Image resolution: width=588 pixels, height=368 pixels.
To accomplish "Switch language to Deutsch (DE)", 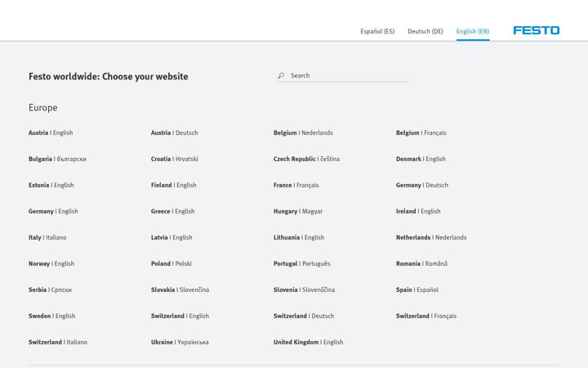I will pos(425,31).
